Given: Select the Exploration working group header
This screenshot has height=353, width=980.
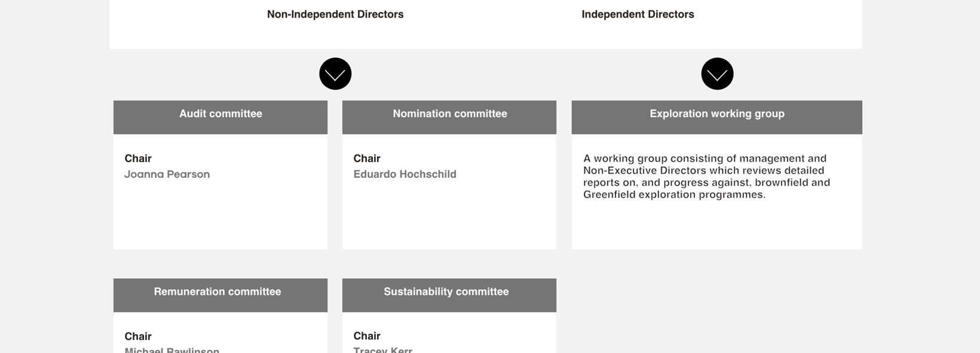Looking at the screenshot, I should coord(716,114).
